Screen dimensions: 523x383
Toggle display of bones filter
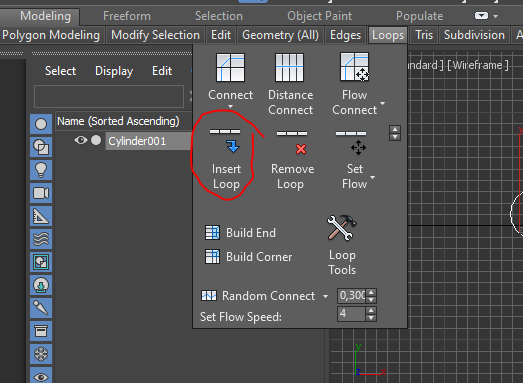click(x=41, y=308)
